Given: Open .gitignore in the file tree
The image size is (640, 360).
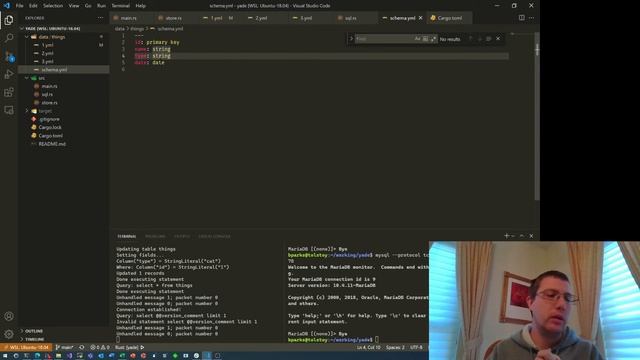Looking at the screenshot, I should point(49,119).
